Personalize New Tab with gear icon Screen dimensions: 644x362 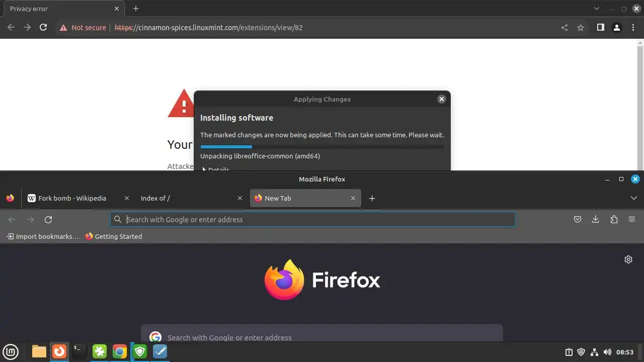tap(628, 259)
